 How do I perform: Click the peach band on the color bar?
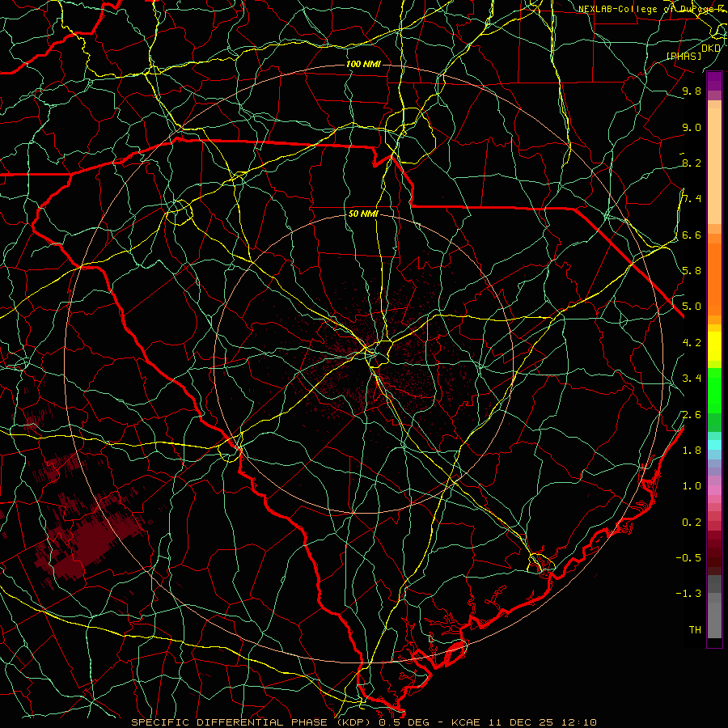tap(714, 163)
